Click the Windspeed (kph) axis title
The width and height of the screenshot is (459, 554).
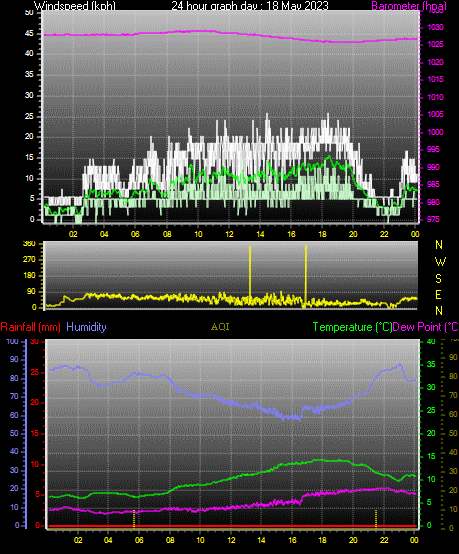tap(75, 6)
